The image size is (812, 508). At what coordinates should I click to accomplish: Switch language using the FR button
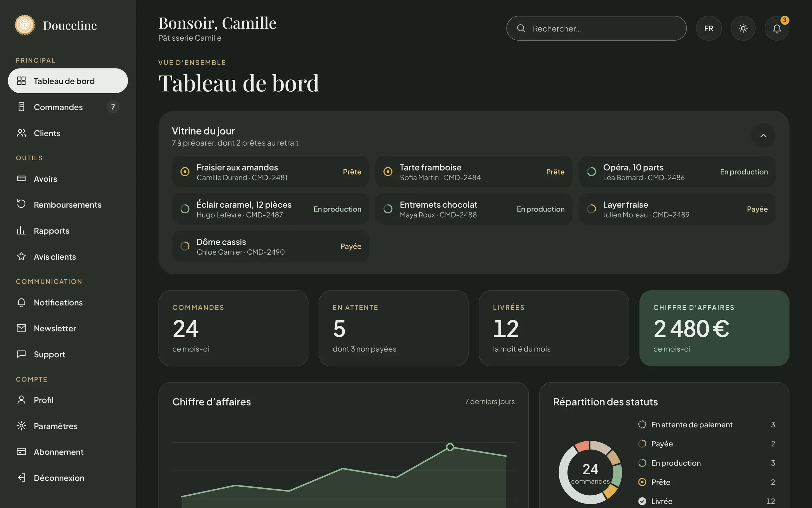[x=709, y=29]
